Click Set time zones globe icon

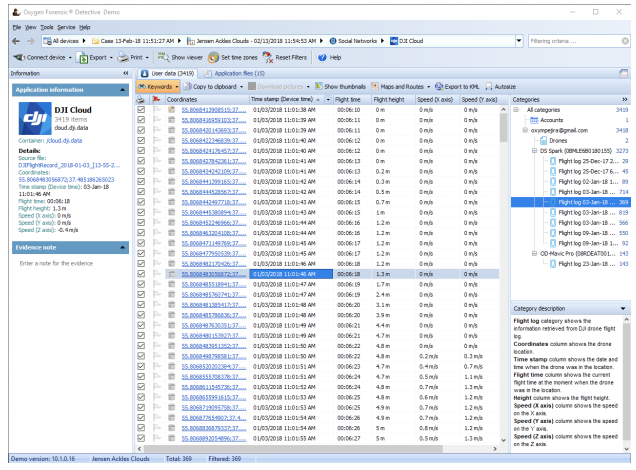point(213,58)
